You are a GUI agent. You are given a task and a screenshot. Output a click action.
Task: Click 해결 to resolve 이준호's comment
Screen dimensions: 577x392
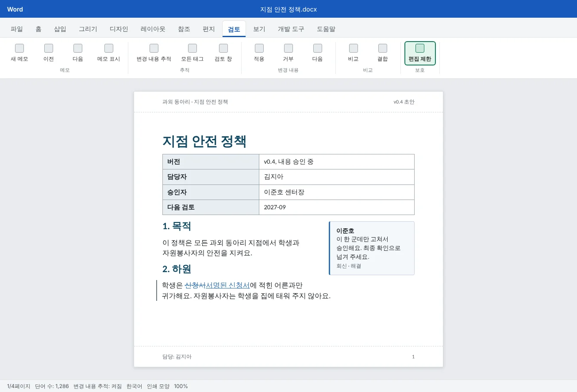[x=356, y=266]
